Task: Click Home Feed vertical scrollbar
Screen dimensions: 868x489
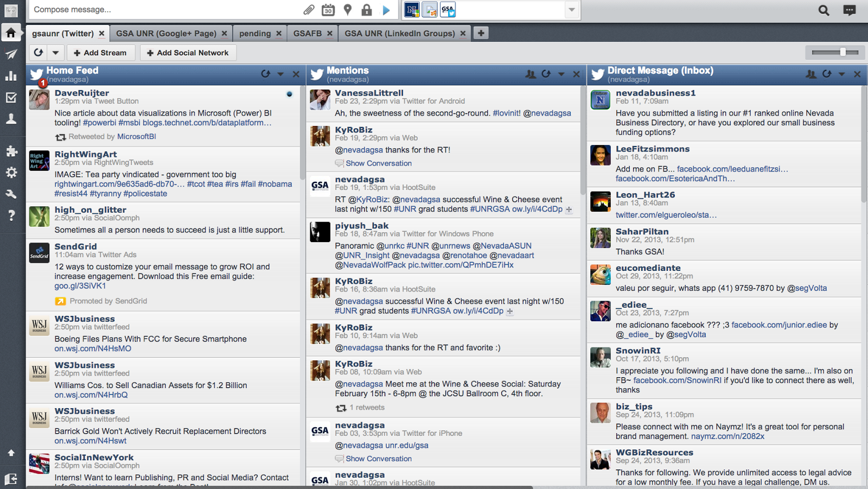Action: (302, 133)
